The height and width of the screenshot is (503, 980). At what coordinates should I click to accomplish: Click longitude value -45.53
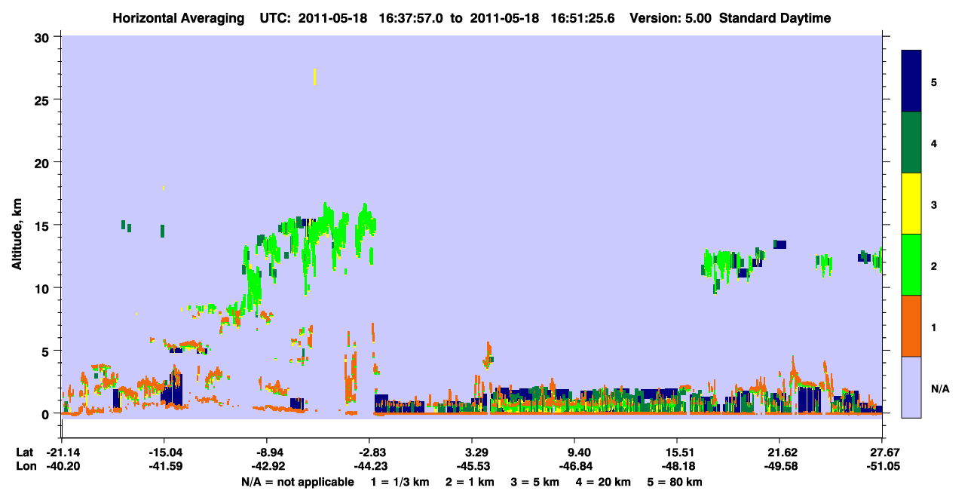point(472,467)
